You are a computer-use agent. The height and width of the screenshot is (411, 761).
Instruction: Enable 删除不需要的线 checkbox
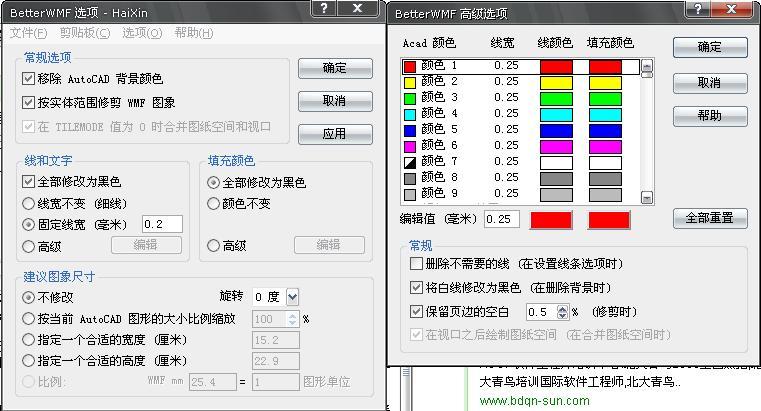(x=416, y=263)
